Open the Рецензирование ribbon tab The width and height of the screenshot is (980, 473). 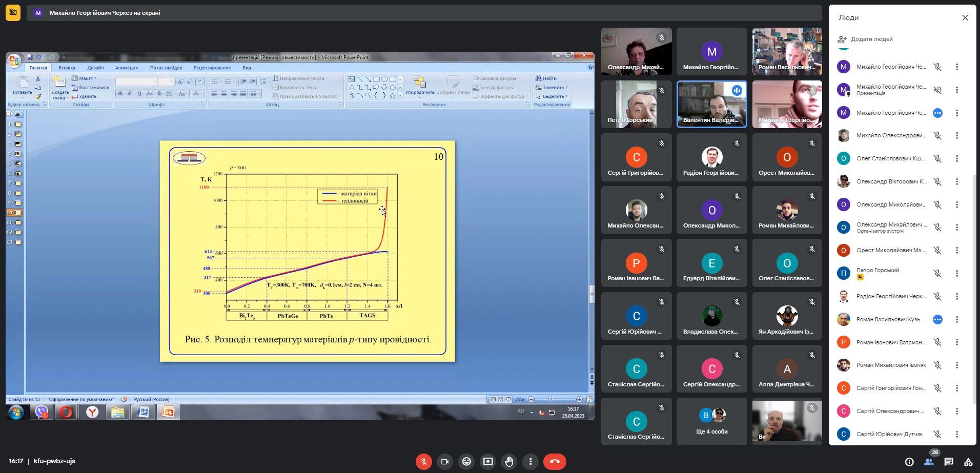pyautogui.click(x=212, y=68)
